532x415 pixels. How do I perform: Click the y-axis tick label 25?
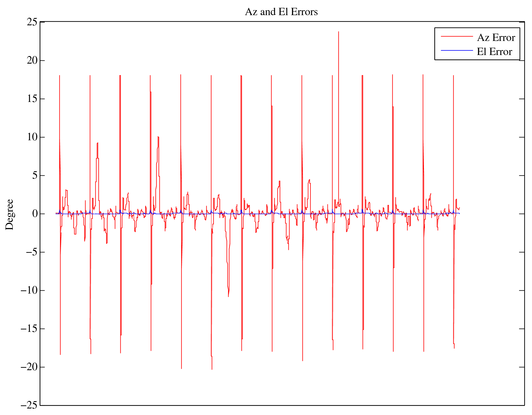[32, 22]
